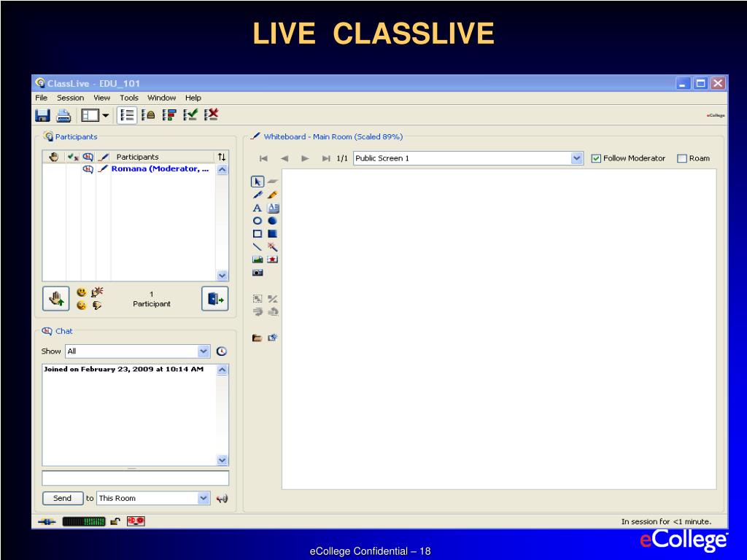Click the applause emoticon
Viewport: 747px width, 560px height.
click(x=97, y=292)
